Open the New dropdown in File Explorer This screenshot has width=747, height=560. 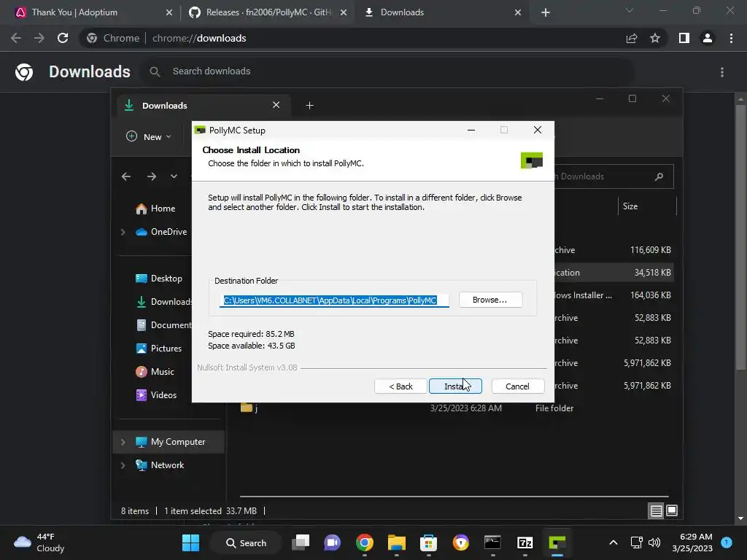coord(149,136)
